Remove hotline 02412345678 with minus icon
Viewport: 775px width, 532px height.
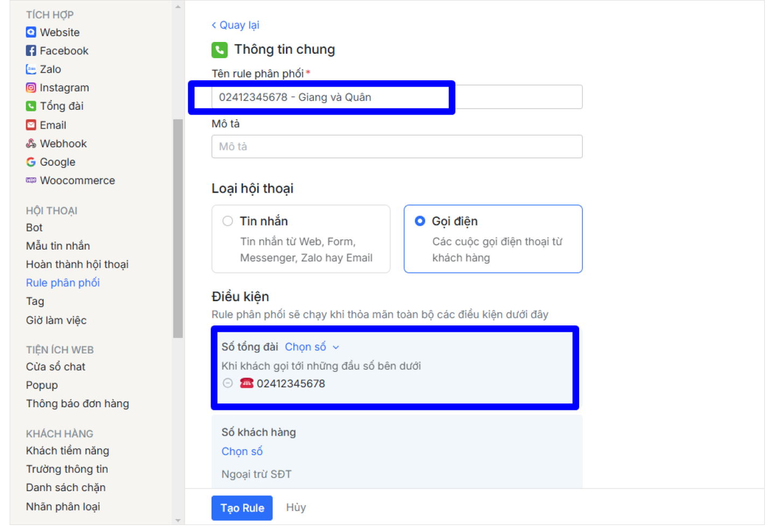click(228, 384)
